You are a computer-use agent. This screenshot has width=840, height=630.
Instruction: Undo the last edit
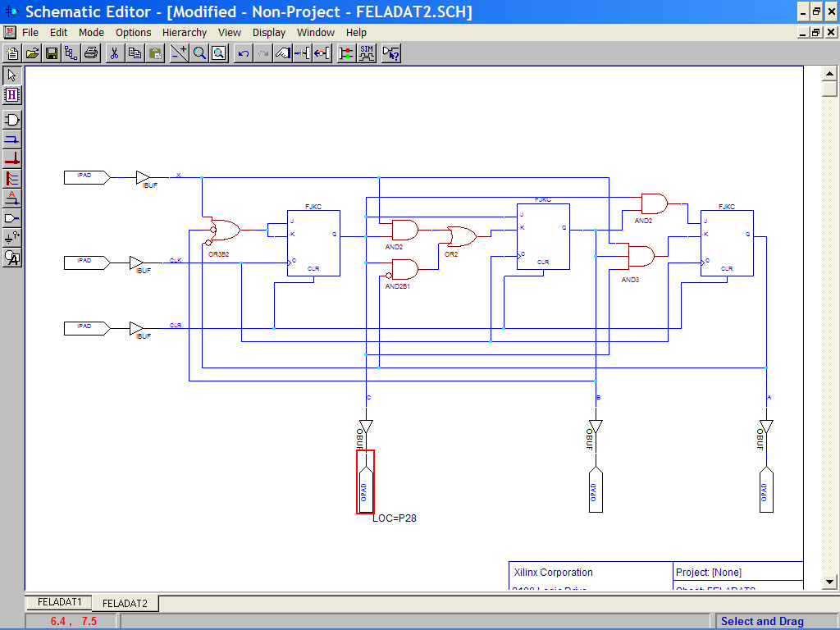pyautogui.click(x=243, y=53)
